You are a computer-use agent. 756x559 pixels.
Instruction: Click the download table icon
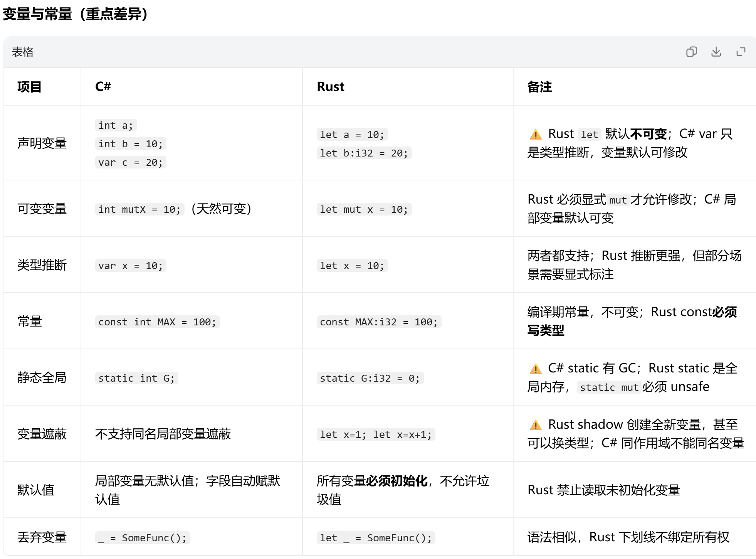tap(716, 52)
